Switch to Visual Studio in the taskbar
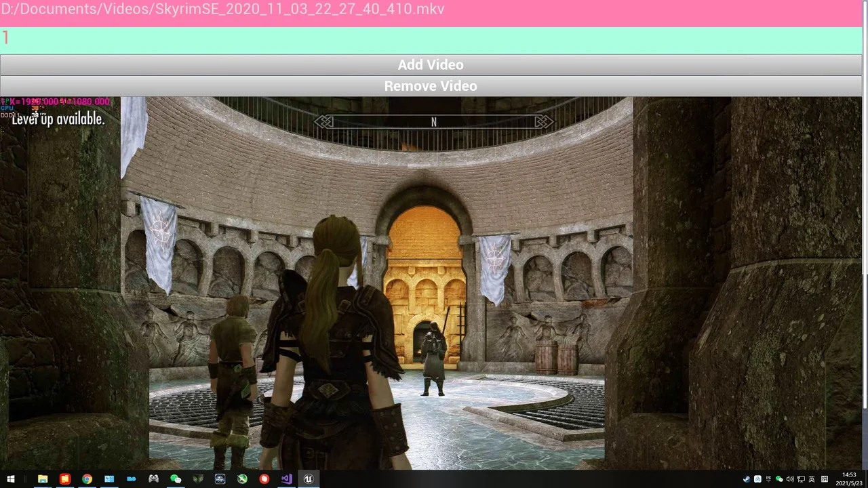Image resolution: width=868 pixels, height=488 pixels. pyautogui.click(x=286, y=479)
